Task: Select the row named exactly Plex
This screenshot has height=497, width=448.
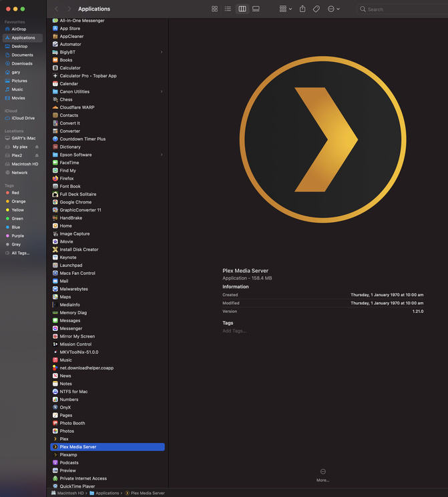Action: click(x=107, y=439)
